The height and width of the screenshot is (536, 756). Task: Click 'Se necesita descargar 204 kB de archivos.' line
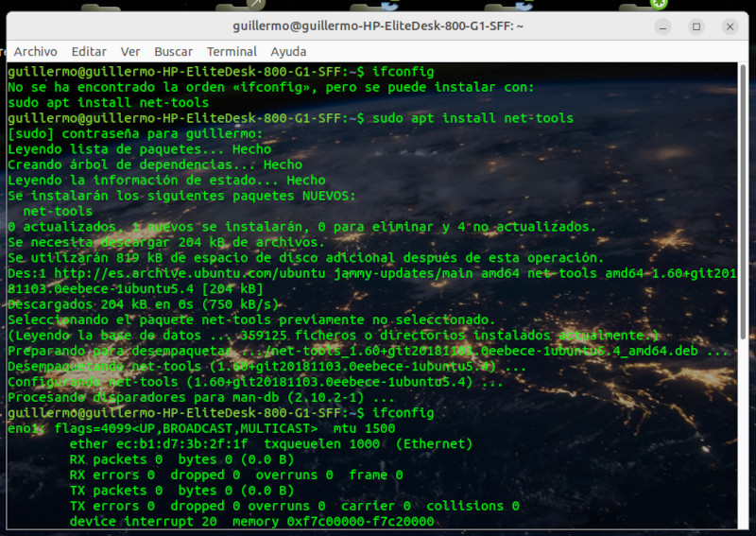tap(166, 242)
